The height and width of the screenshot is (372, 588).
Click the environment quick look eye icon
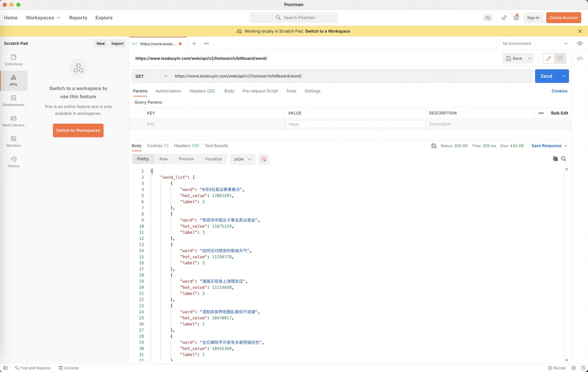[x=580, y=43]
